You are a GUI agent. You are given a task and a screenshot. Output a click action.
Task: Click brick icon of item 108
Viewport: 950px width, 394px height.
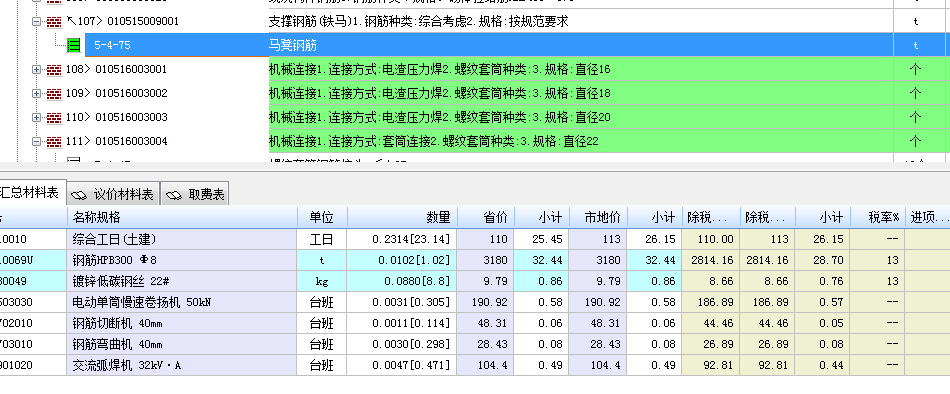(55, 70)
